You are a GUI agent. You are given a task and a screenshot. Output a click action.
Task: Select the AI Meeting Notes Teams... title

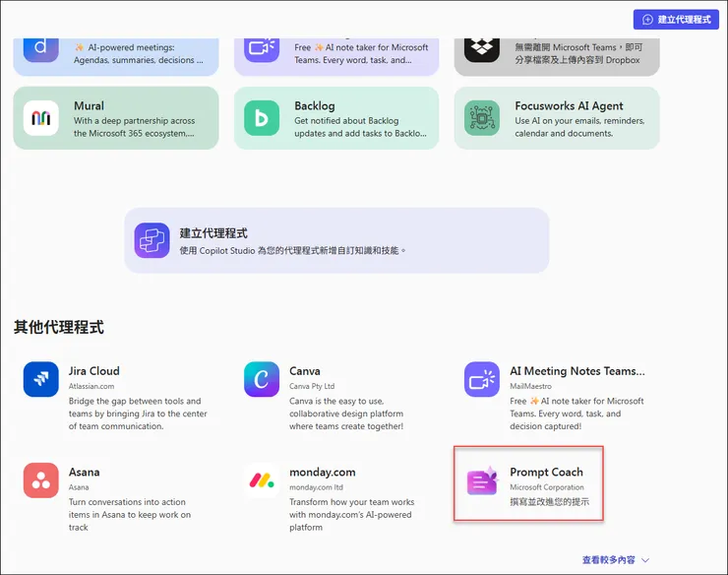pos(577,371)
